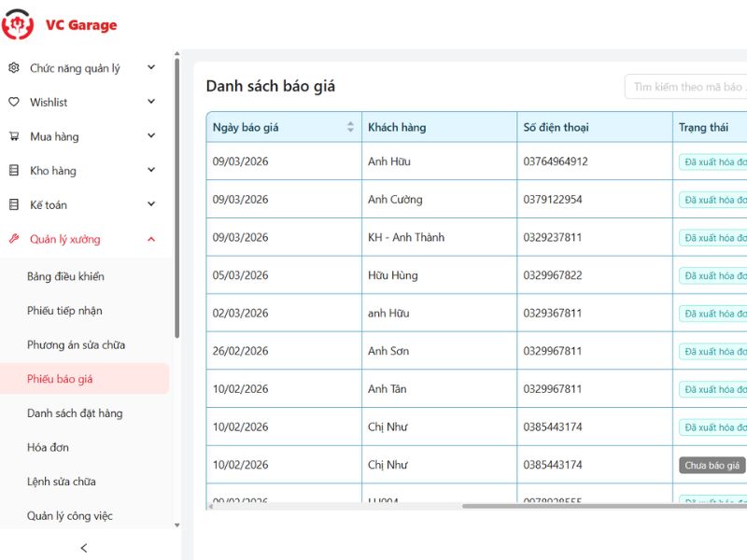Viewport: 747px width, 560px height.
Task: Click the Chưa báo giá status tag
Action: click(x=712, y=465)
